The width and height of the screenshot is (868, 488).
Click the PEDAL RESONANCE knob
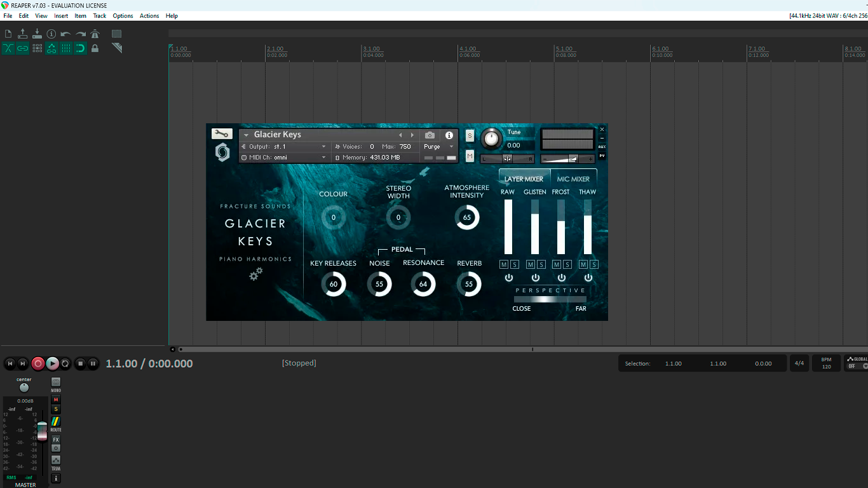point(423,284)
